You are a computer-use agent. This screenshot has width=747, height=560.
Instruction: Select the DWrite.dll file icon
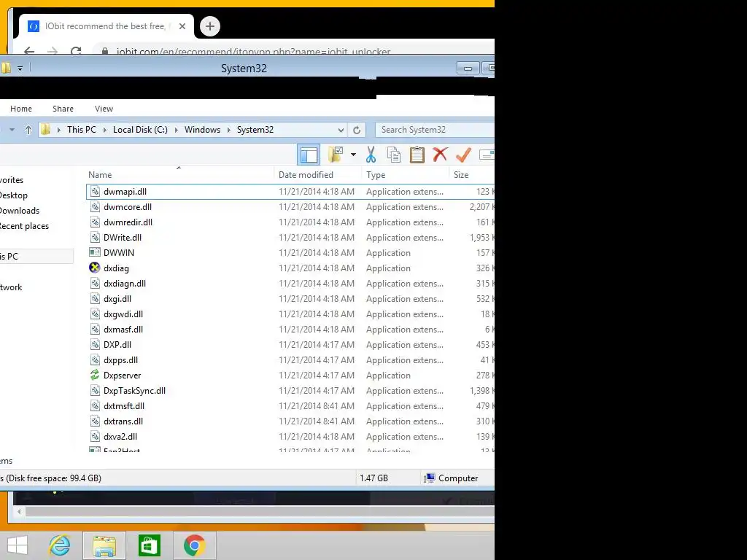pyautogui.click(x=95, y=237)
